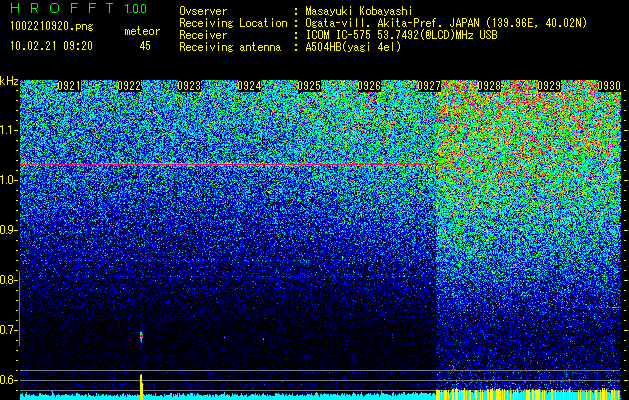This screenshot has height=400, width=629.
Task: Select the file name 1002210920.png
Action: click(52, 26)
